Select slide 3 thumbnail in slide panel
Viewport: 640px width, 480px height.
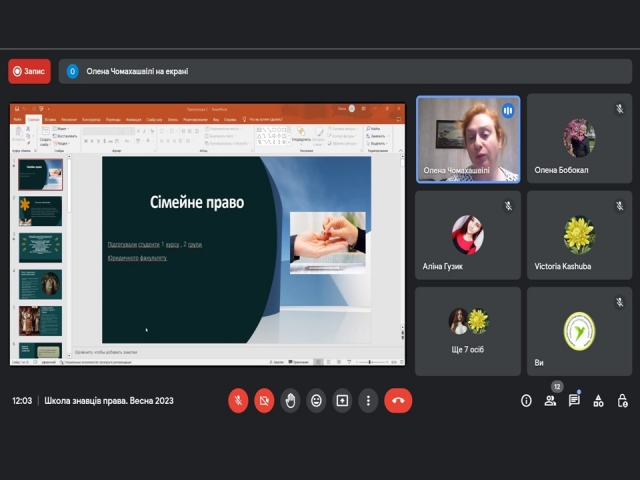click(40, 248)
